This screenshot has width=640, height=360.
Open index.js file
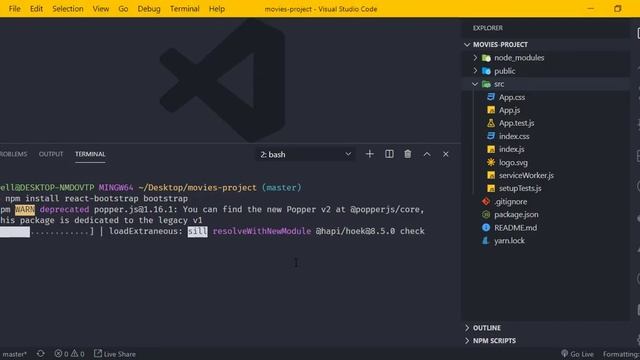(x=511, y=149)
